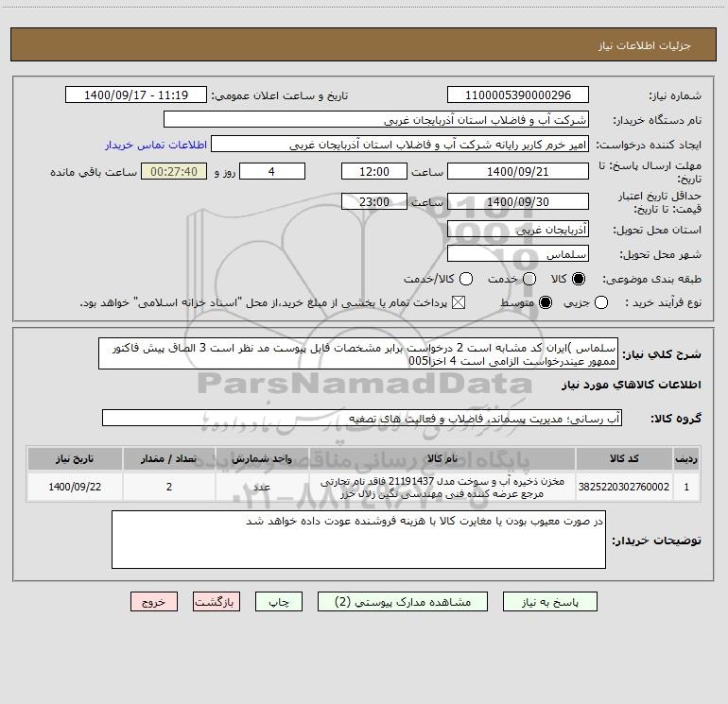This screenshot has width=728, height=704.
Task: Click remaining days field showing 4
Action: (x=272, y=171)
